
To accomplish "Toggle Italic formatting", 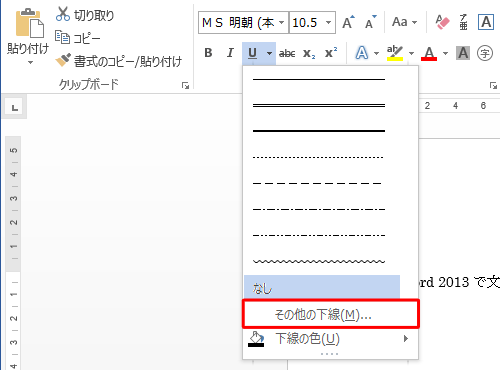I will pyautogui.click(x=230, y=53).
